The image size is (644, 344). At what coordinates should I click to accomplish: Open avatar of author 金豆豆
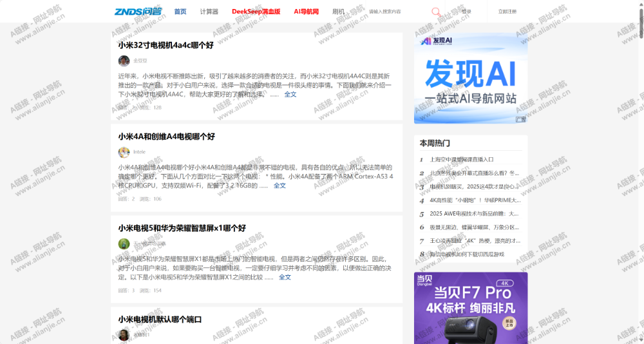click(x=124, y=61)
